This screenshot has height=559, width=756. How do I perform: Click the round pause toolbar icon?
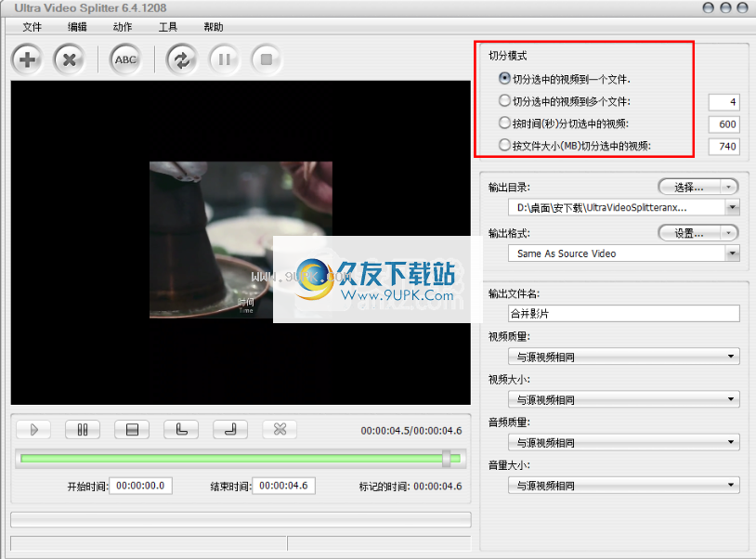[224, 59]
